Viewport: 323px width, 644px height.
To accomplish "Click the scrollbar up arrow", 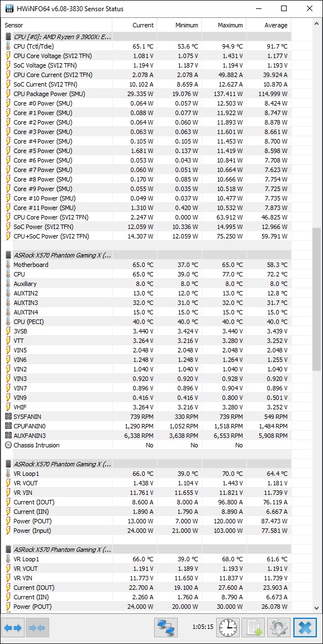I will (316, 24).
